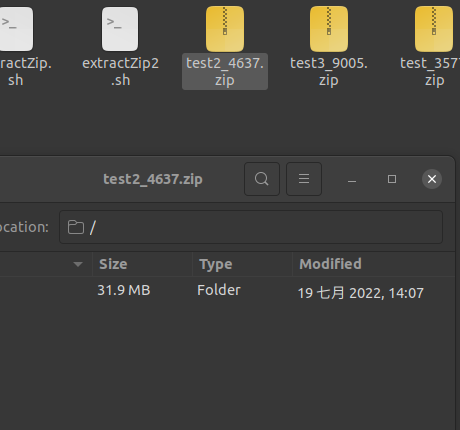Click the folder icon in location bar

pos(76,227)
